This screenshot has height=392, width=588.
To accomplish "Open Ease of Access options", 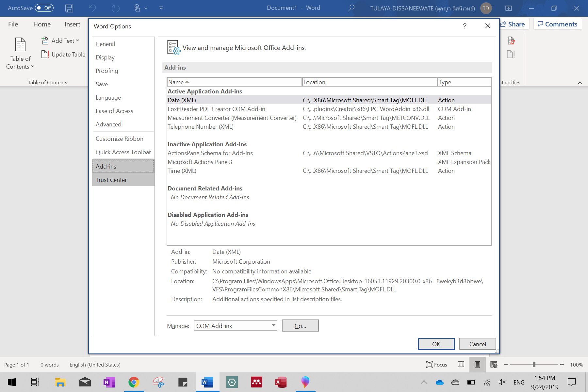I will (x=123, y=111).
